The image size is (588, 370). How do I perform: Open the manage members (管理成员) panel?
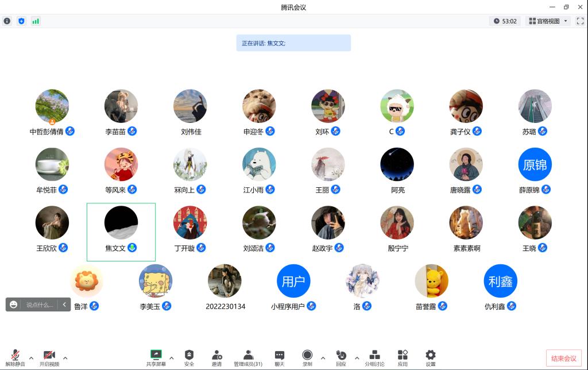[248, 357]
